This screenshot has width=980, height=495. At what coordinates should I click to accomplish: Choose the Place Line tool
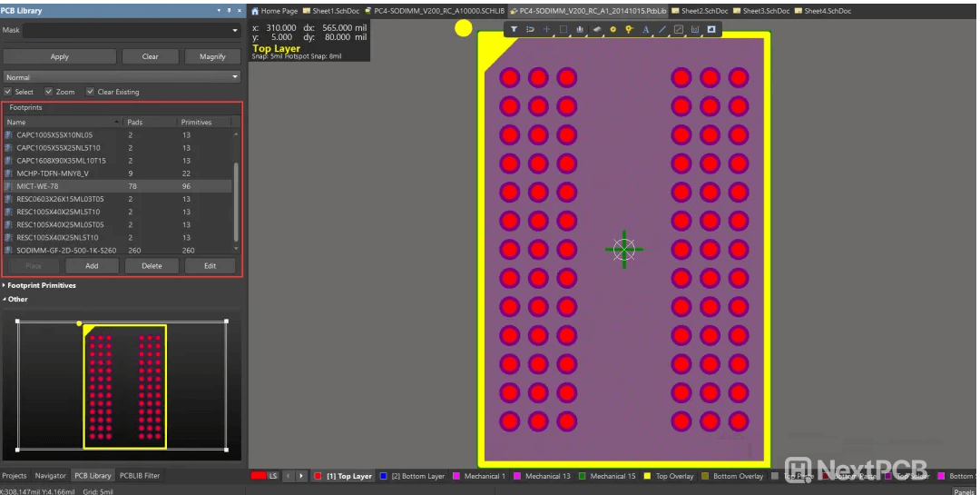661,29
